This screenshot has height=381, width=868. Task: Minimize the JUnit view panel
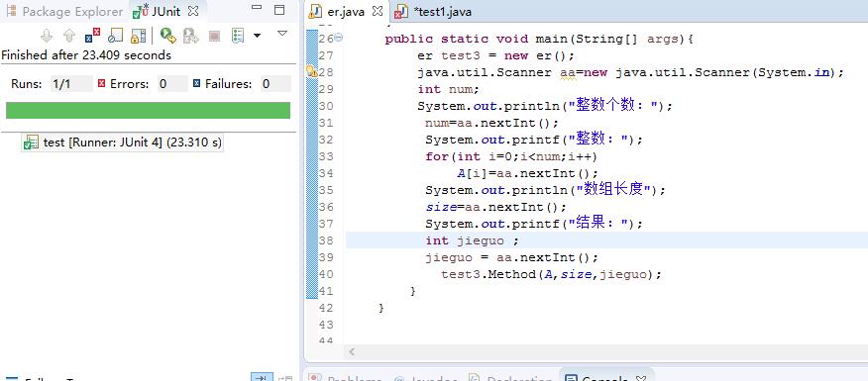[x=257, y=8]
